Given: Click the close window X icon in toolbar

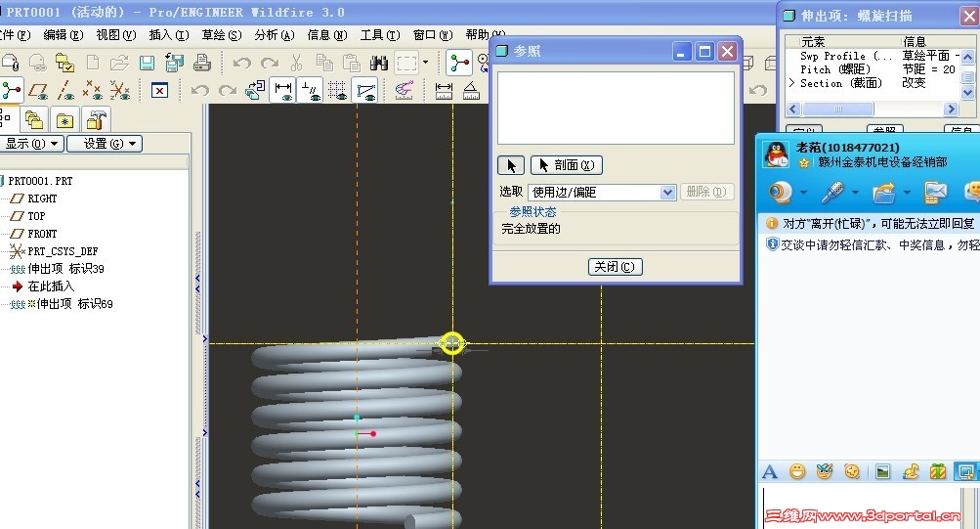Looking at the screenshot, I should click(x=159, y=91).
